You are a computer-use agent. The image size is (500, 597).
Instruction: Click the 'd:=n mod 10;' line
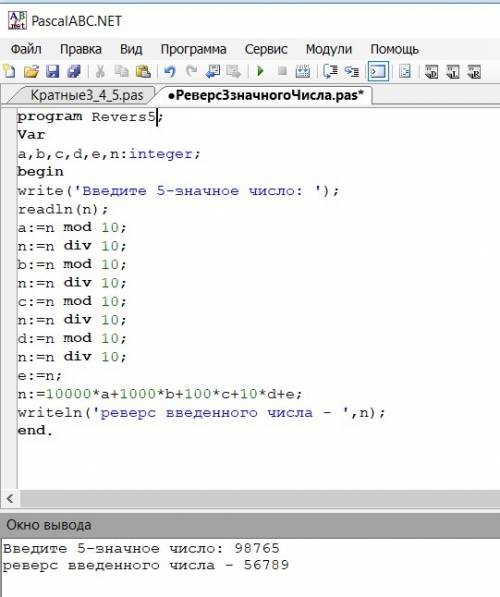point(72,338)
